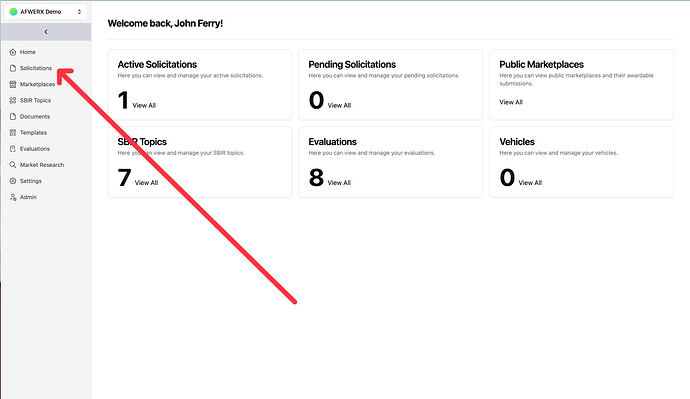View All under Pending Solicitations
This screenshot has width=690, height=399.
(339, 105)
